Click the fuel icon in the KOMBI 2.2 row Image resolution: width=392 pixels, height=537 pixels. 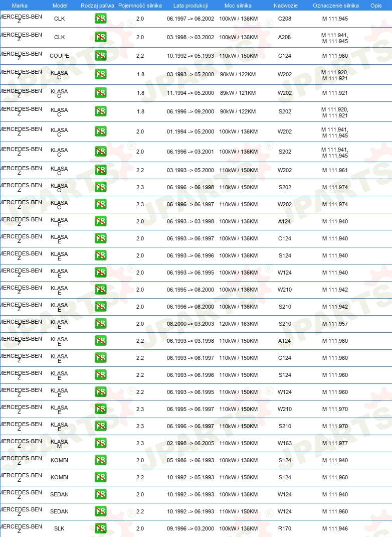(x=101, y=477)
